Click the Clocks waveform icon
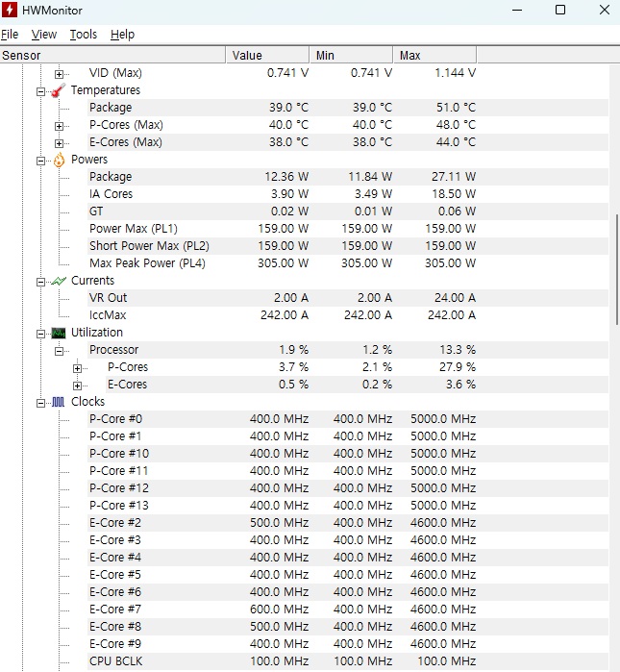The height and width of the screenshot is (672, 620). click(x=59, y=402)
